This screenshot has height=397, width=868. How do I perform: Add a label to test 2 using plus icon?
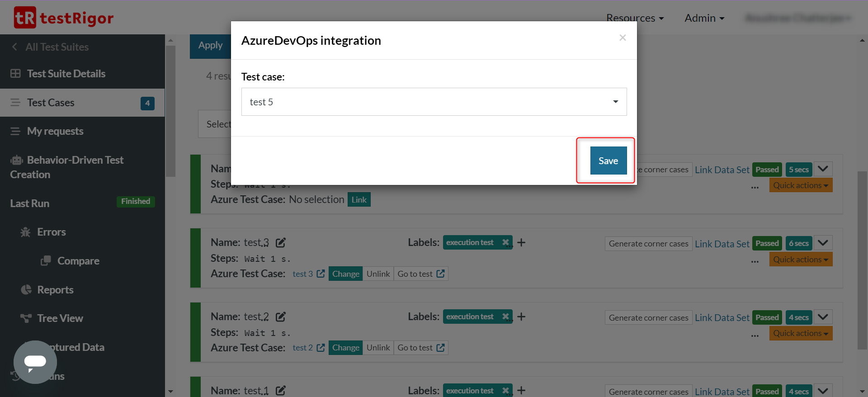pos(521,317)
